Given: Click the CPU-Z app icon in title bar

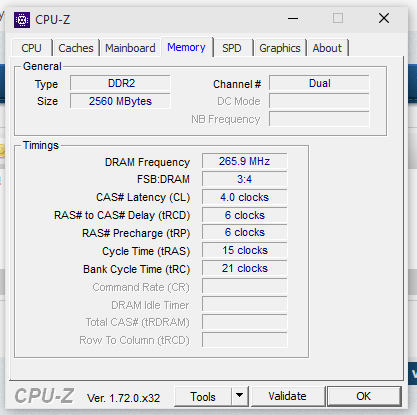Looking at the screenshot, I should (22, 20).
